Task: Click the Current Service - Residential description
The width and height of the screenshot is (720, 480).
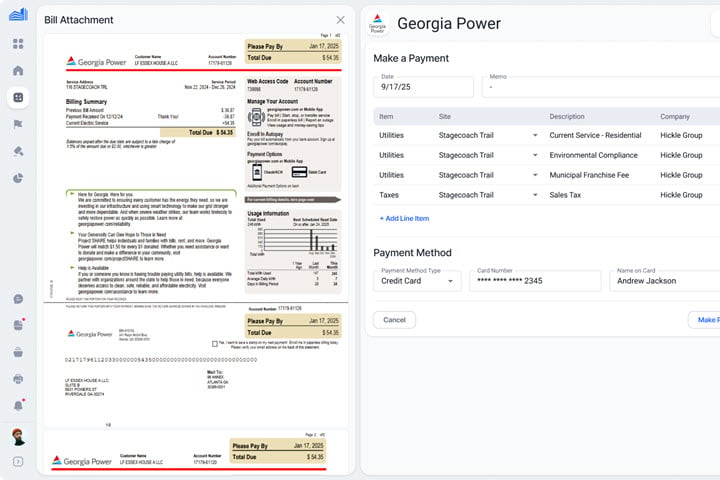Action: click(x=595, y=135)
